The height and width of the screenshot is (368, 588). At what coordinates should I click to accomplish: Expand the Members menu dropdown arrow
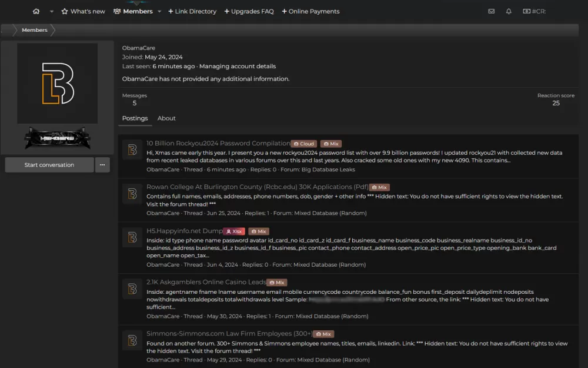coord(159,11)
